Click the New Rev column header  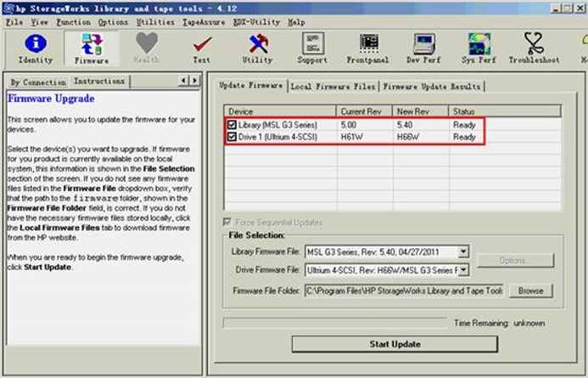(x=420, y=111)
